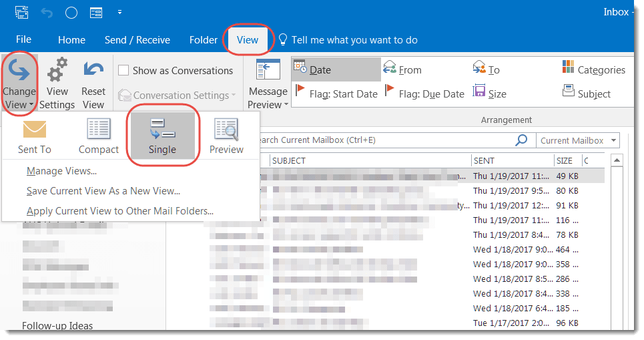Arrange messages by Subject
Image resolution: width=644 pixels, height=340 pixels.
tap(586, 94)
